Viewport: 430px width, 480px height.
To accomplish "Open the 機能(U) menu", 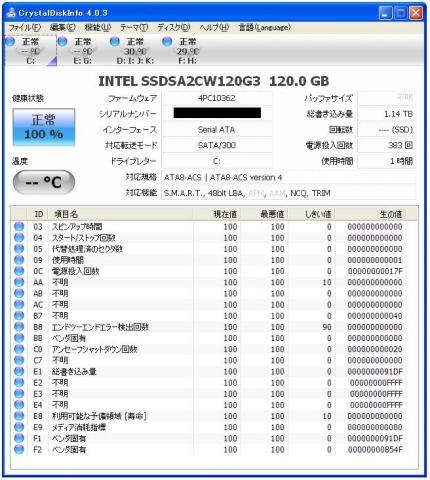I will [x=98, y=28].
